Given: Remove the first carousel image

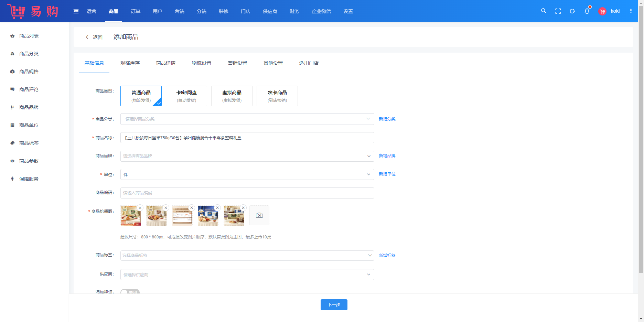Looking at the screenshot, I should pyautogui.click(x=140, y=208).
